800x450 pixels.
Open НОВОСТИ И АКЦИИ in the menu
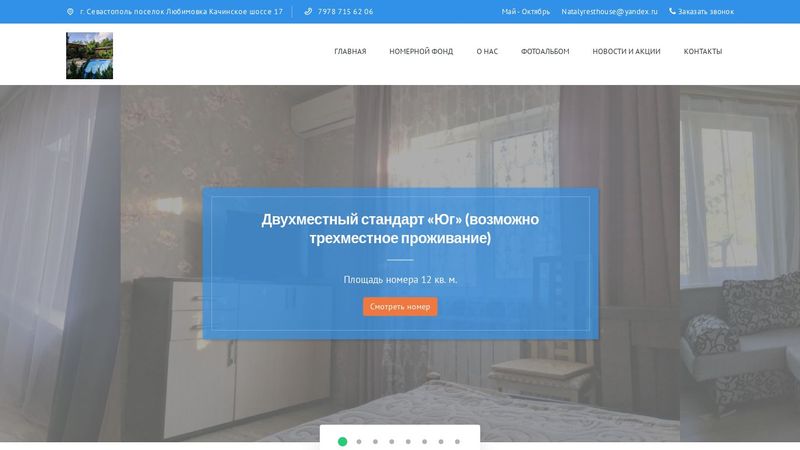626,52
